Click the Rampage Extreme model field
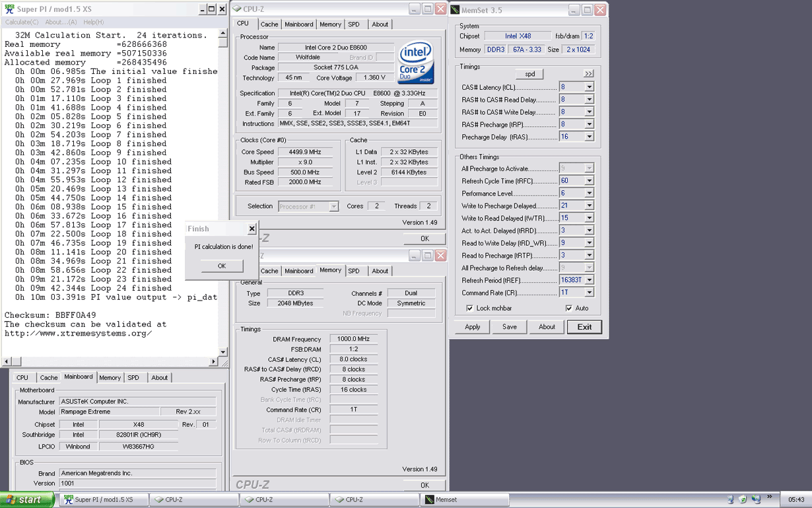Image resolution: width=812 pixels, height=508 pixels. [x=110, y=412]
